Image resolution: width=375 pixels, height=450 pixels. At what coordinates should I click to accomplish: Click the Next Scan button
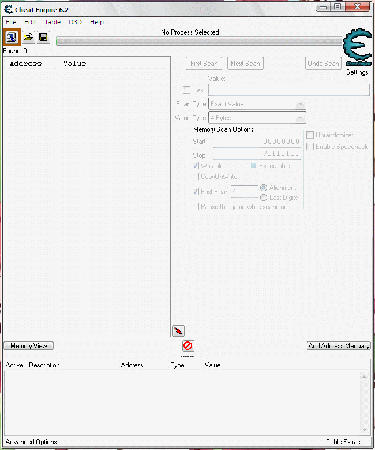[x=245, y=63]
